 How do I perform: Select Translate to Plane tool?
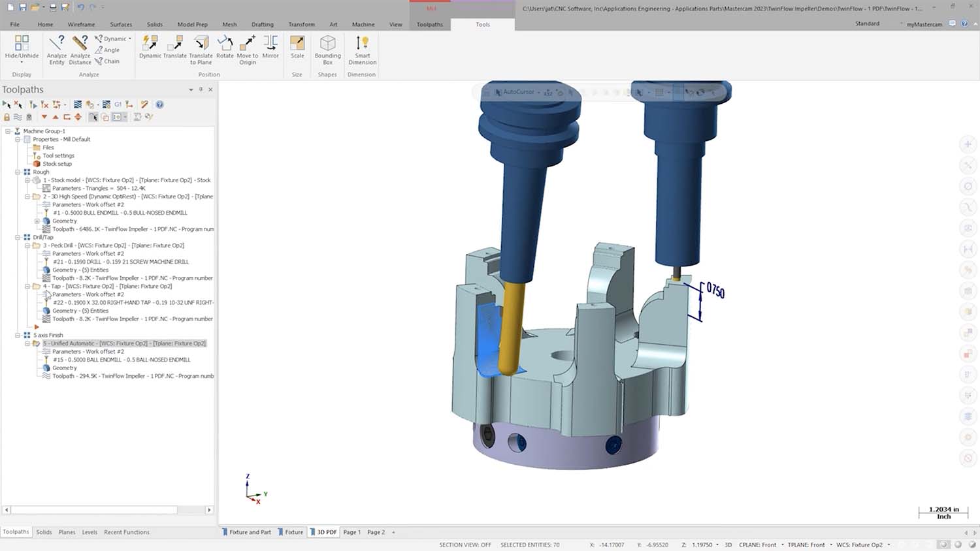pyautogui.click(x=201, y=50)
